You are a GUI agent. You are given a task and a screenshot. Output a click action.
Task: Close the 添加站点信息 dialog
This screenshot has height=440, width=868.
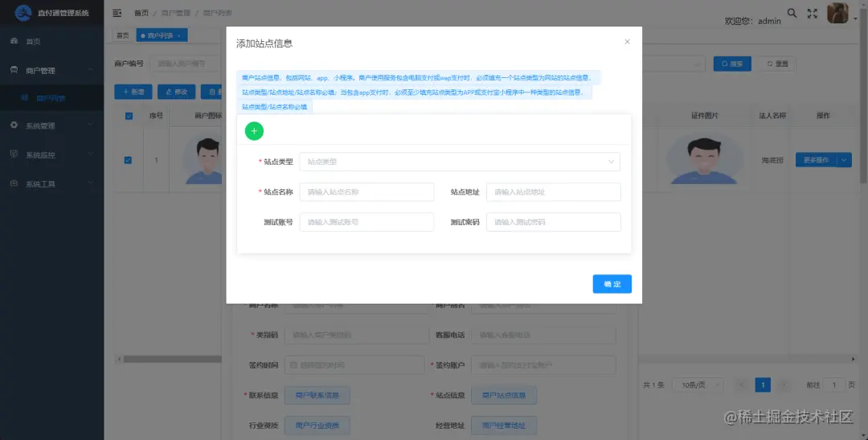(627, 42)
